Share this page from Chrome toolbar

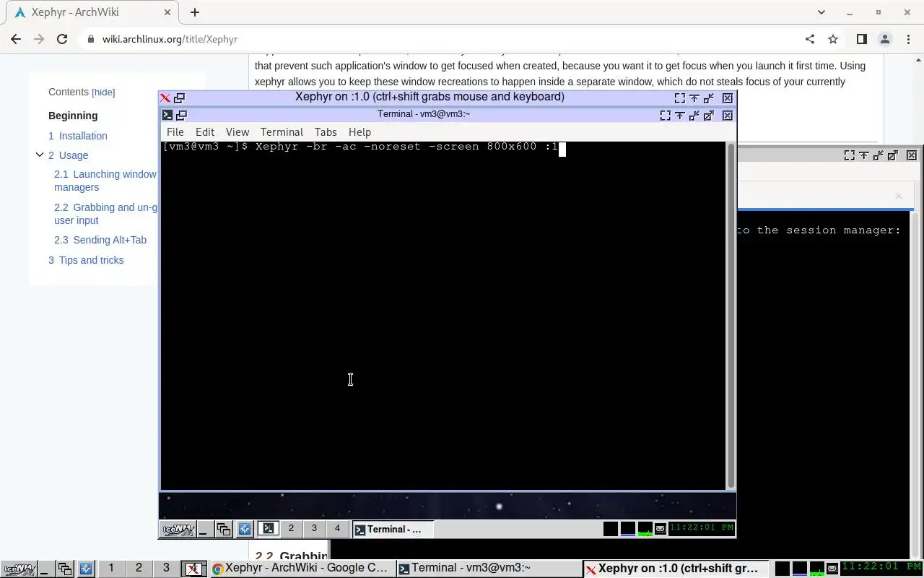point(809,39)
